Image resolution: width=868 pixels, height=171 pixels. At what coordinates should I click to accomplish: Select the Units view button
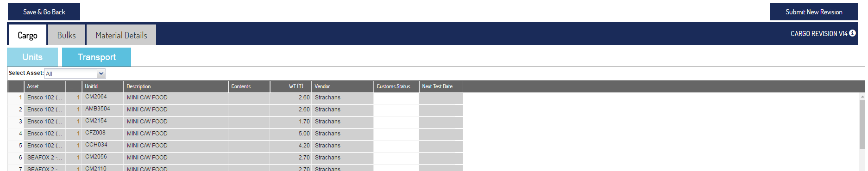[32, 57]
